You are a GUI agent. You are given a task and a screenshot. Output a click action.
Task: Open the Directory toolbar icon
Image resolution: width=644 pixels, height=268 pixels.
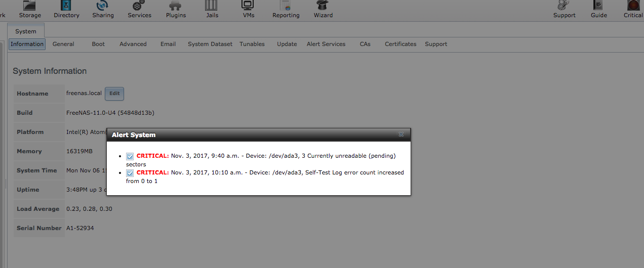[x=66, y=9]
